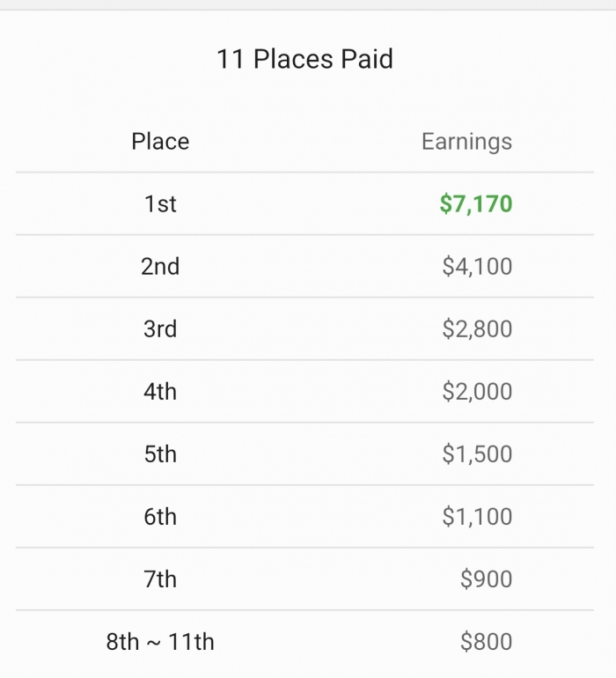Click the $2,800 earnings value

477,329
